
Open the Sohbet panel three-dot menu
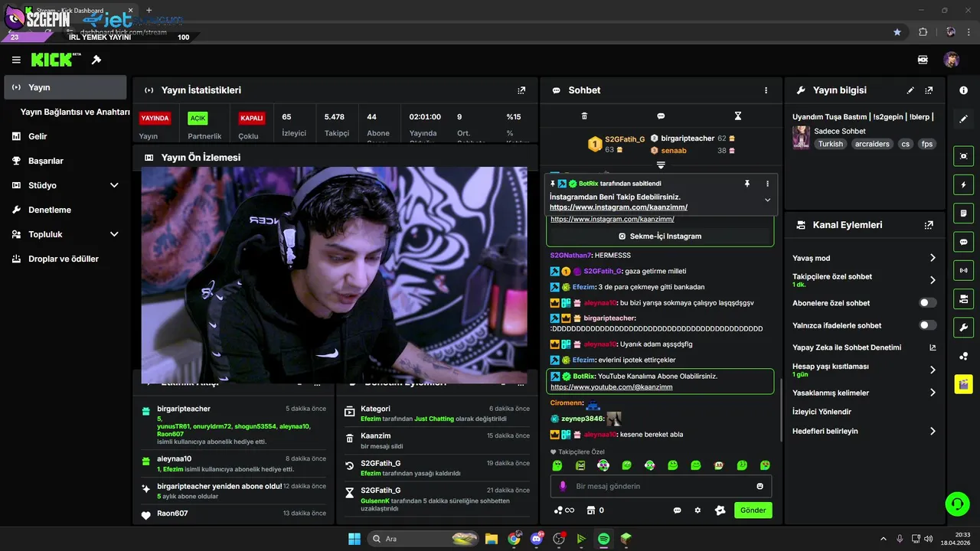(x=766, y=90)
